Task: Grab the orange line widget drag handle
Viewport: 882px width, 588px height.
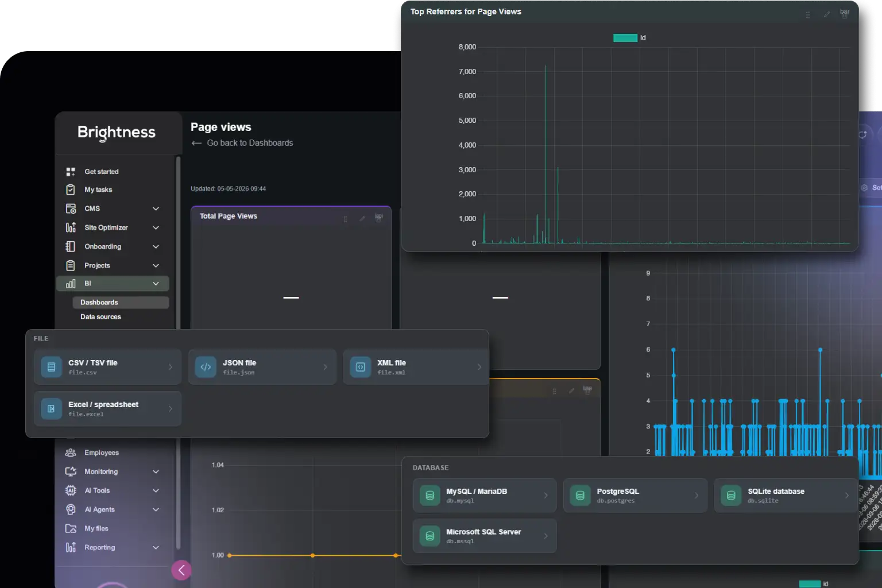Action: [x=554, y=392]
